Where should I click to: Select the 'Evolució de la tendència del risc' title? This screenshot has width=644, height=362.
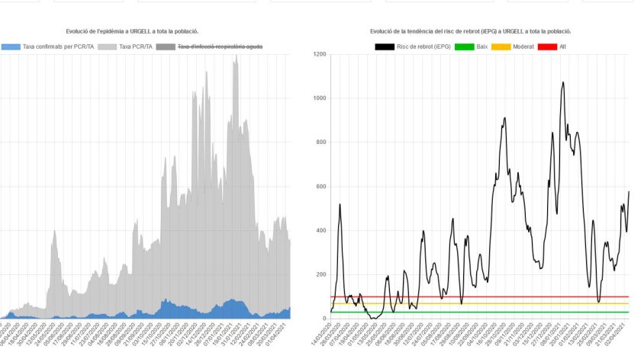click(471, 32)
